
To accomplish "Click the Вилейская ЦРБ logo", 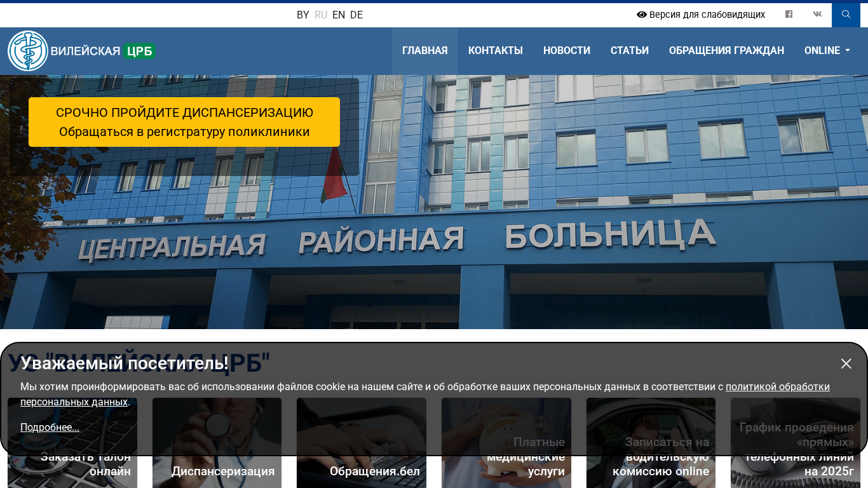I will point(81,51).
